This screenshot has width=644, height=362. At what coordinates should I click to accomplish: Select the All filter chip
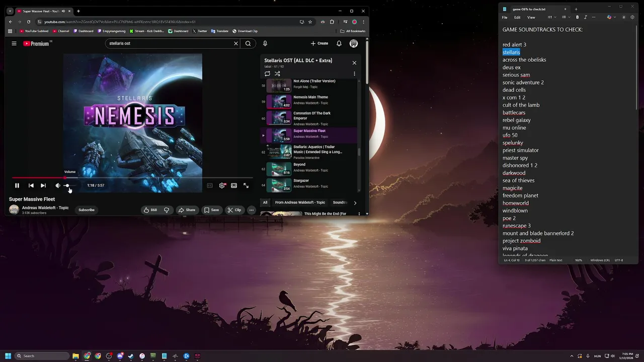coord(265,203)
